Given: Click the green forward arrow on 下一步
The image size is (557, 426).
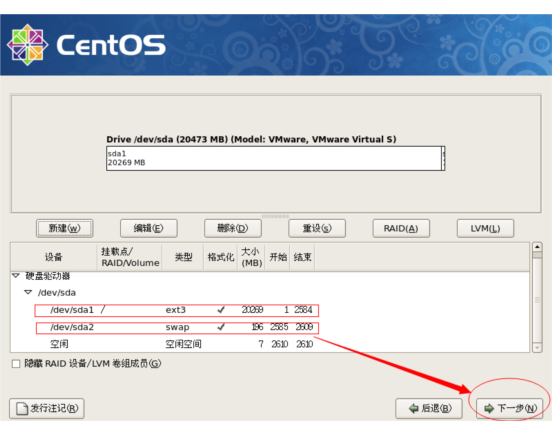Looking at the screenshot, I should point(489,409).
